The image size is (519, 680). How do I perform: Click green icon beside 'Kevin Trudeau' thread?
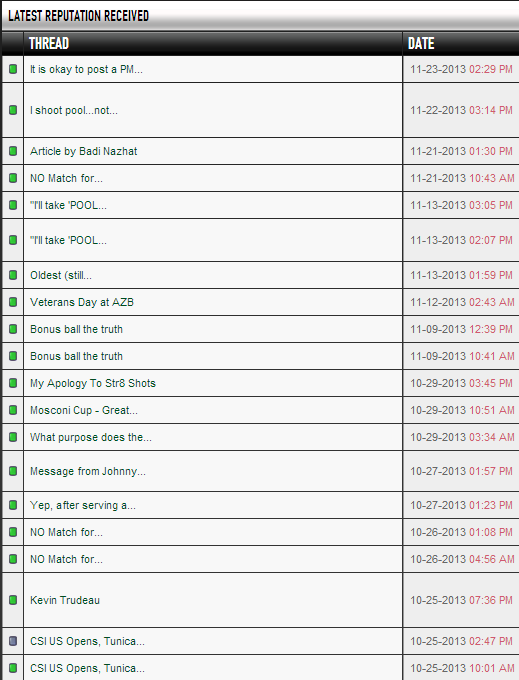[x=13, y=600]
